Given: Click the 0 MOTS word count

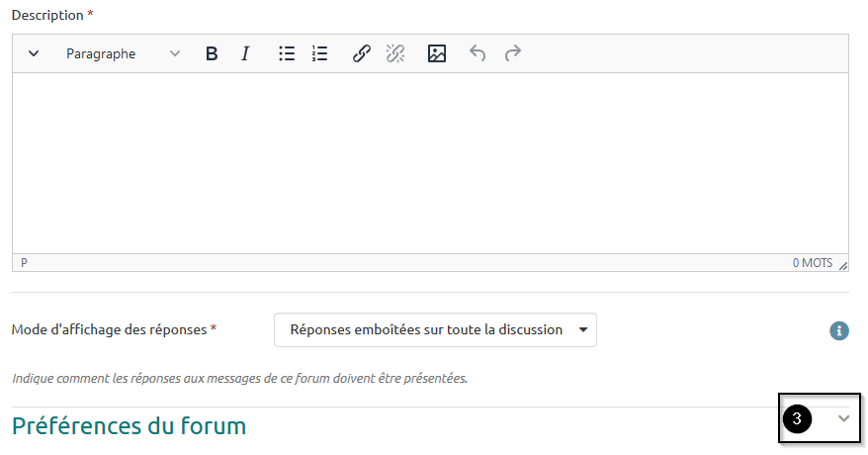Looking at the screenshot, I should (x=812, y=263).
